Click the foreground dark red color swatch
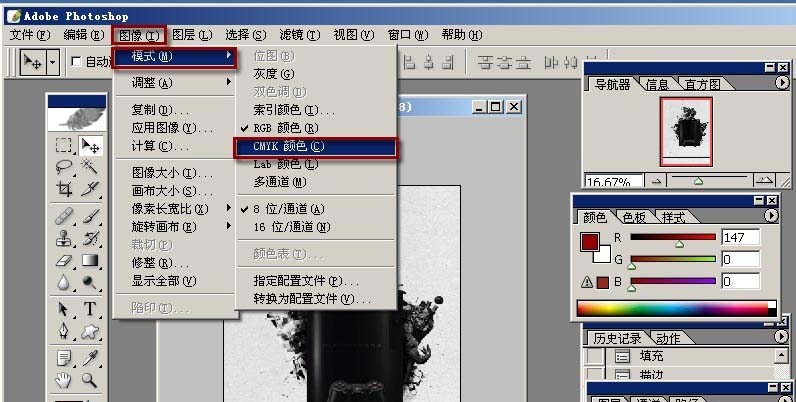Viewport: 796px width, 402px height. click(x=589, y=242)
